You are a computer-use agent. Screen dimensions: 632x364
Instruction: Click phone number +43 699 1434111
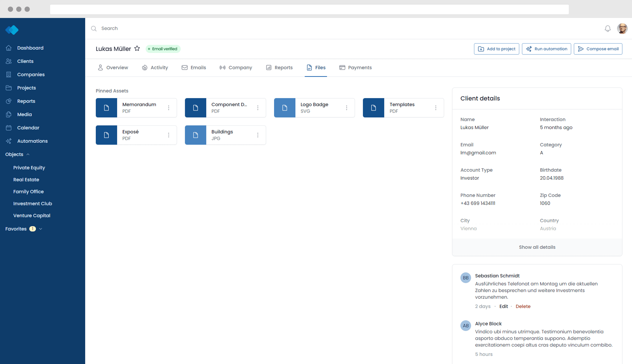point(478,203)
